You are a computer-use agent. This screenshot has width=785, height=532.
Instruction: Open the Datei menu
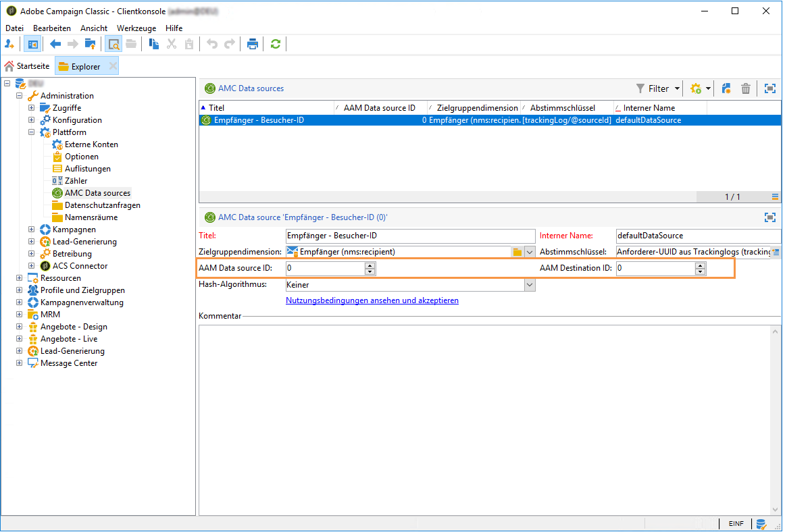14,28
